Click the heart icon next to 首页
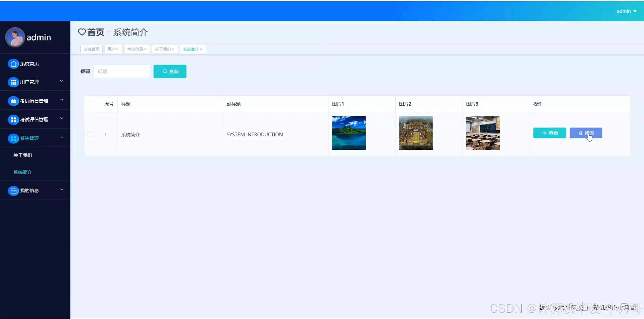 (82, 32)
